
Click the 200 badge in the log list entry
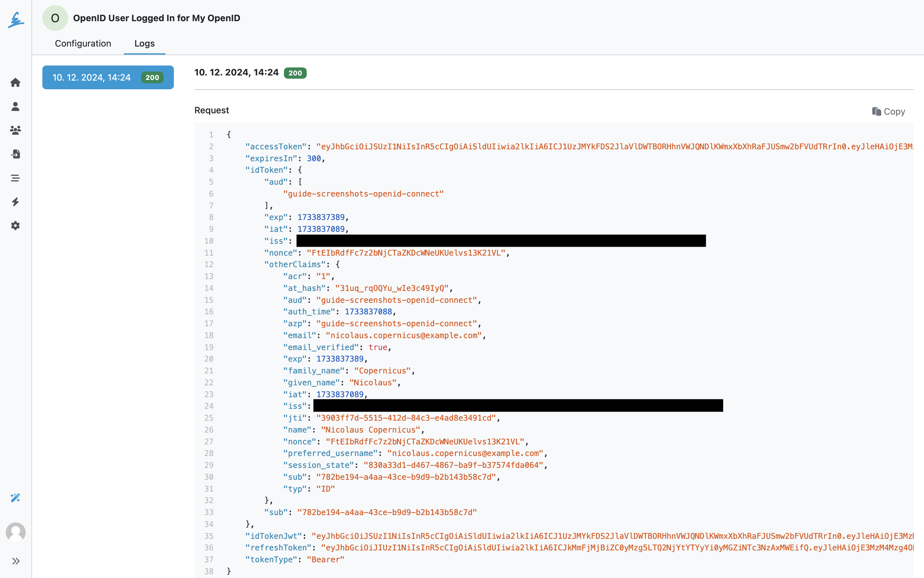point(152,78)
